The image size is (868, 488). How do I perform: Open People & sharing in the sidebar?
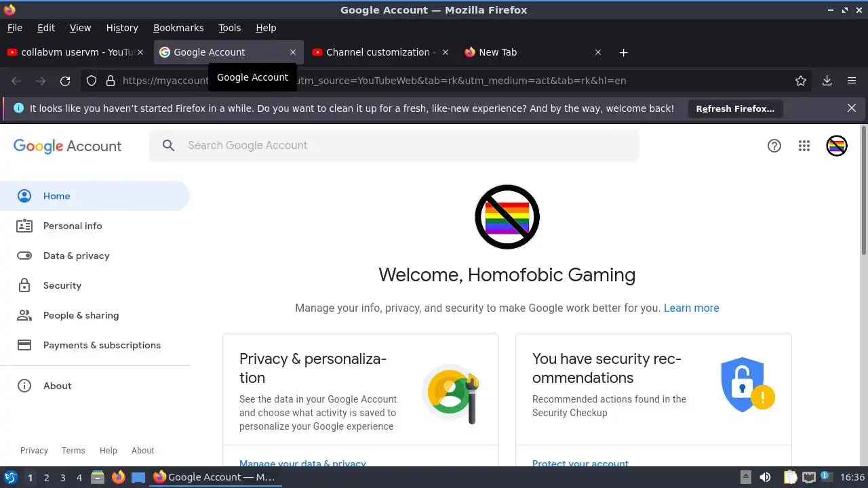[95, 315]
